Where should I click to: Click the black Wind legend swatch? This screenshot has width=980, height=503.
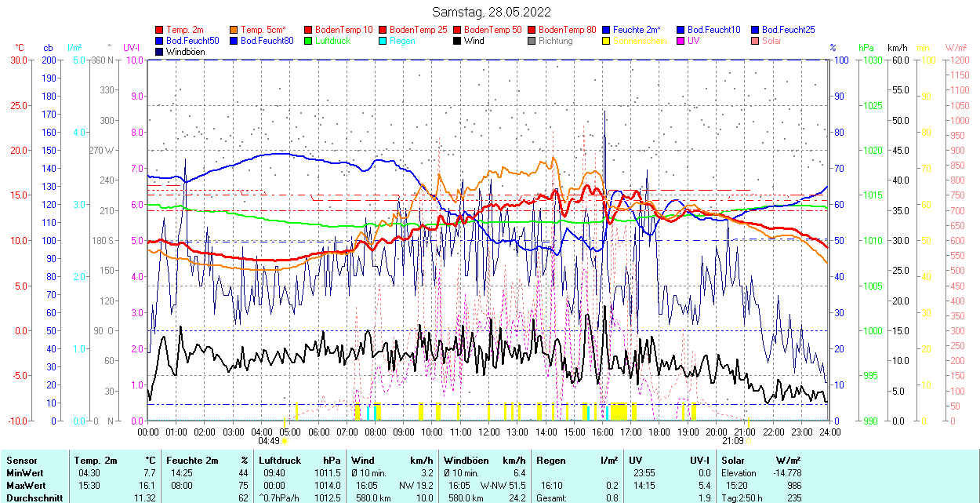pos(458,41)
